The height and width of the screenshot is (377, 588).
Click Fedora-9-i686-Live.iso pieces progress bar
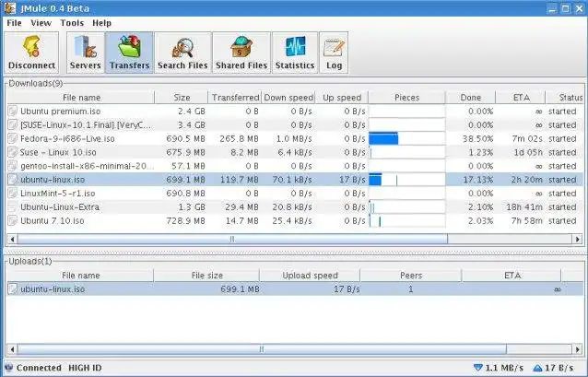(x=406, y=139)
